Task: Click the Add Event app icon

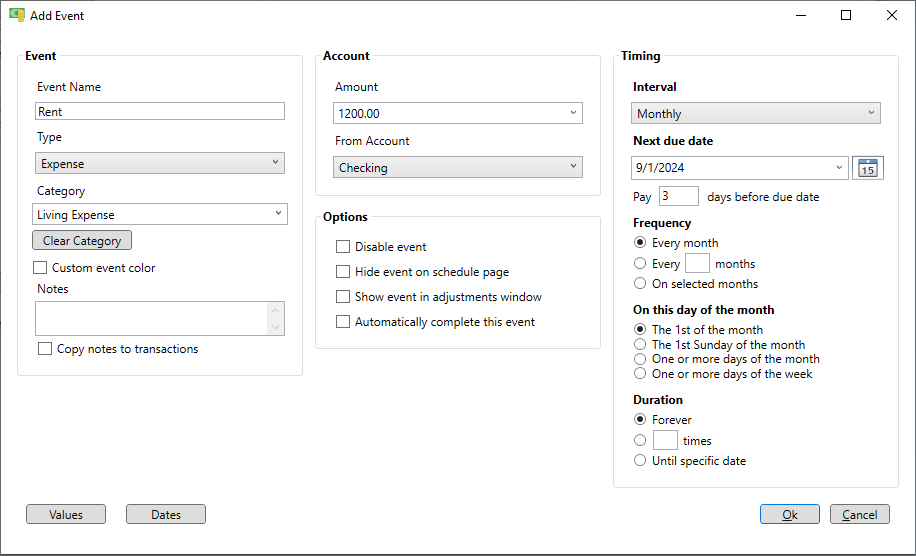Action: click(x=17, y=15)
